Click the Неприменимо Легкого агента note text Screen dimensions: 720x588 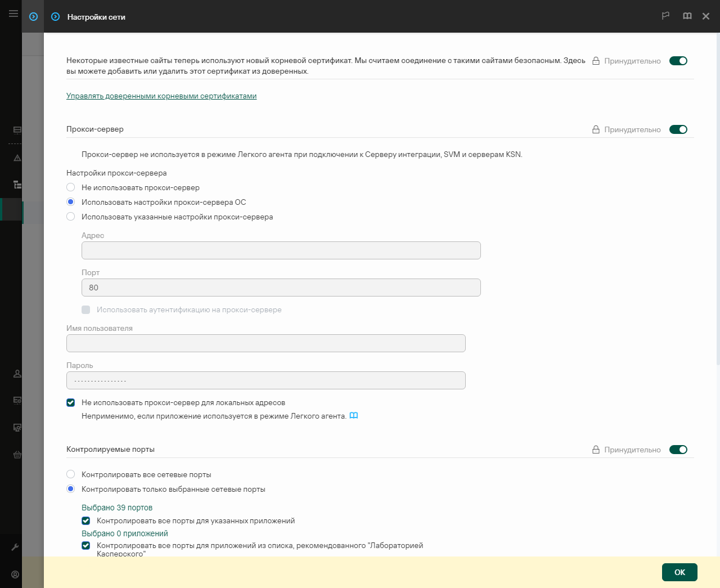pos(214,416)
